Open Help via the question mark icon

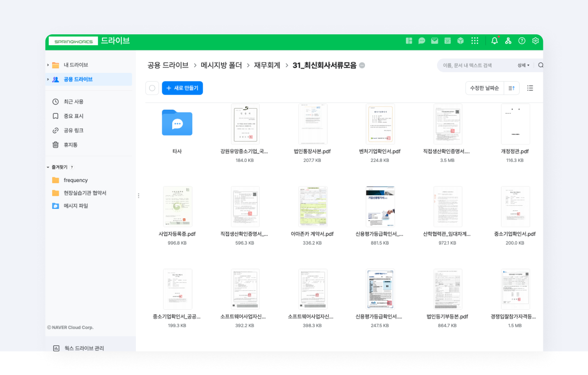tap(522, 40)
